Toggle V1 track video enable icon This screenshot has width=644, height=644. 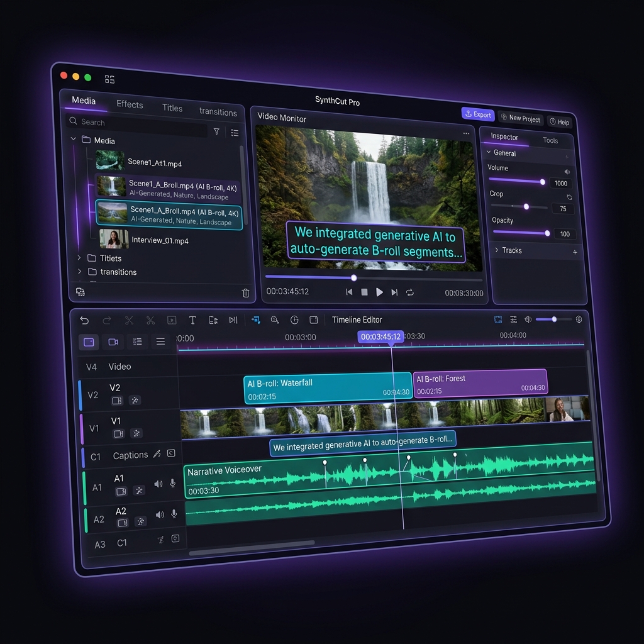(119, 434)
